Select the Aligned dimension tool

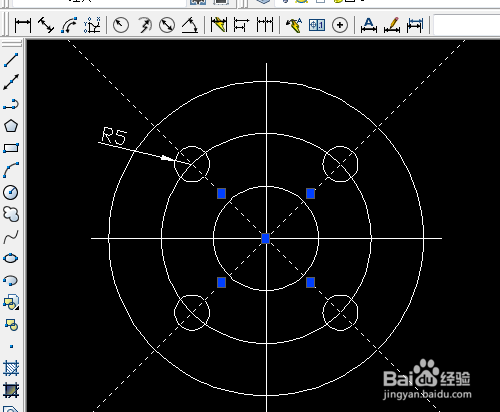tap(46, 25)
